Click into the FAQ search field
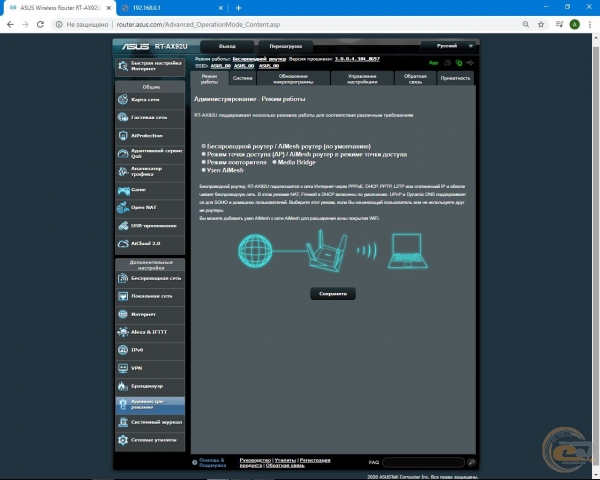 424,462
